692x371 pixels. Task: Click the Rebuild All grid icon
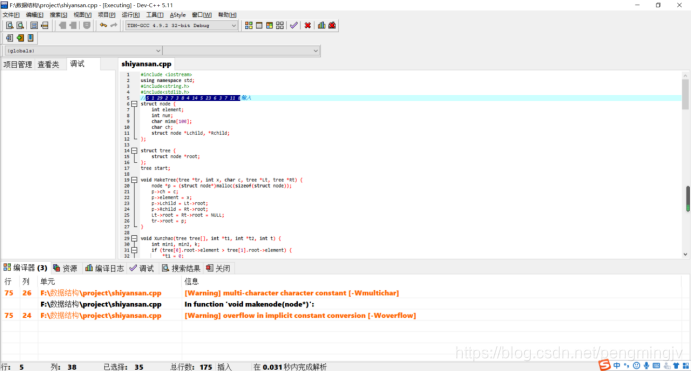(x=280, y=26)
